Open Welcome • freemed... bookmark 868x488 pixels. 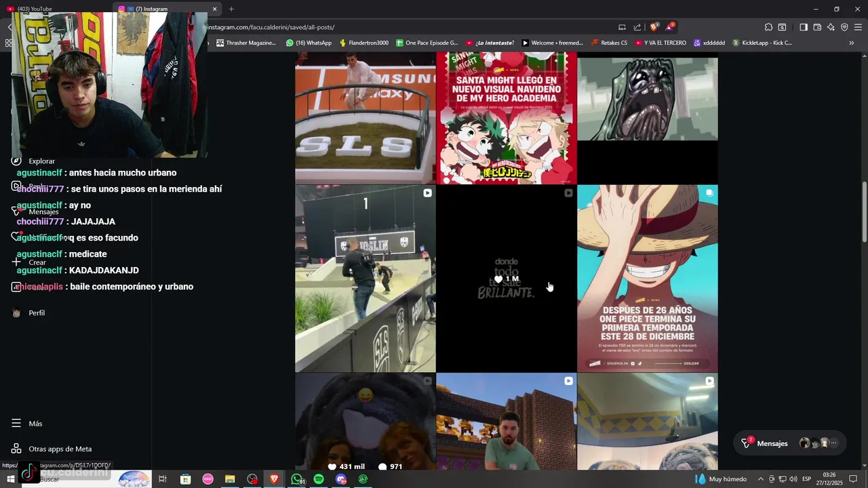coord(552,43)
